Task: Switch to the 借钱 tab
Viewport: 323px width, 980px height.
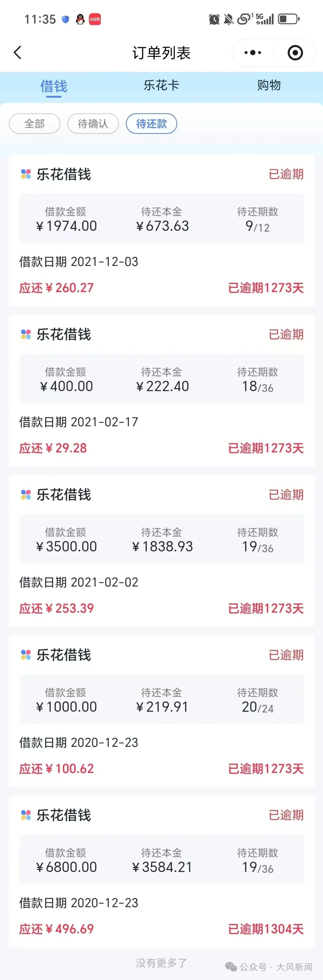Action: click(x=54, y=86)
